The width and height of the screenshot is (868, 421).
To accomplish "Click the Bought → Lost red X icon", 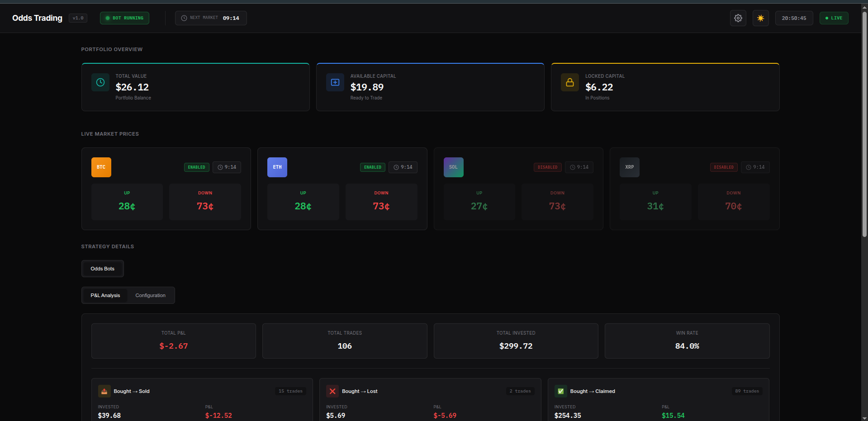I will (x=332, y=391).
